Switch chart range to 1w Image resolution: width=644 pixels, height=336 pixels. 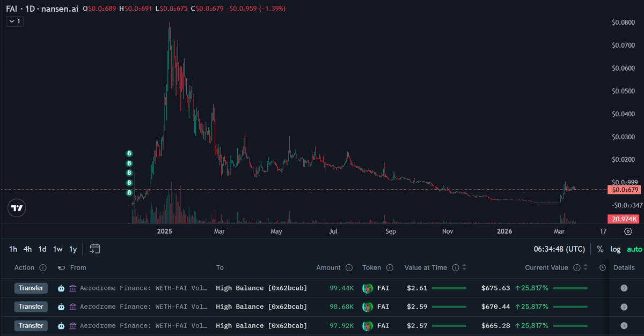(x=58, y=249)
